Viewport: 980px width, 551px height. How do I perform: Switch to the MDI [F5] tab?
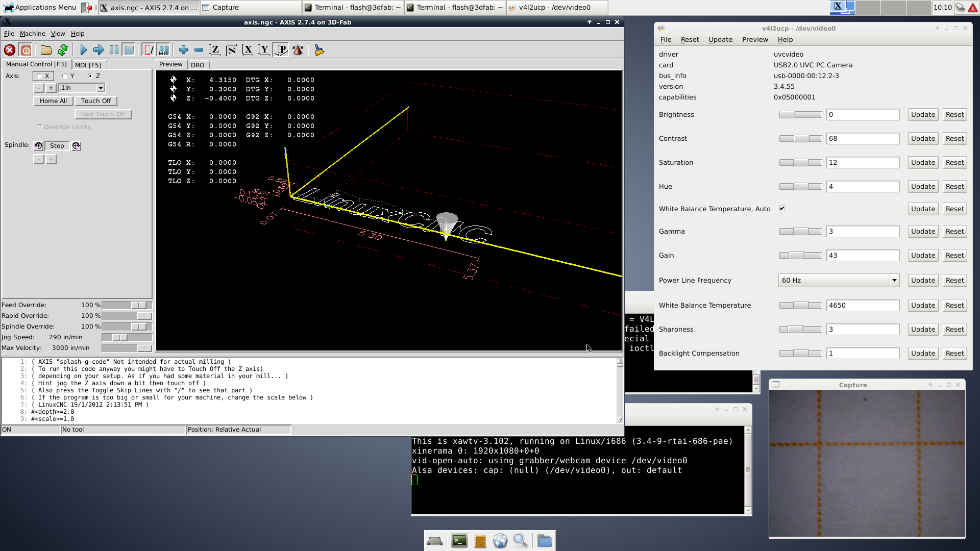[88, 65]
